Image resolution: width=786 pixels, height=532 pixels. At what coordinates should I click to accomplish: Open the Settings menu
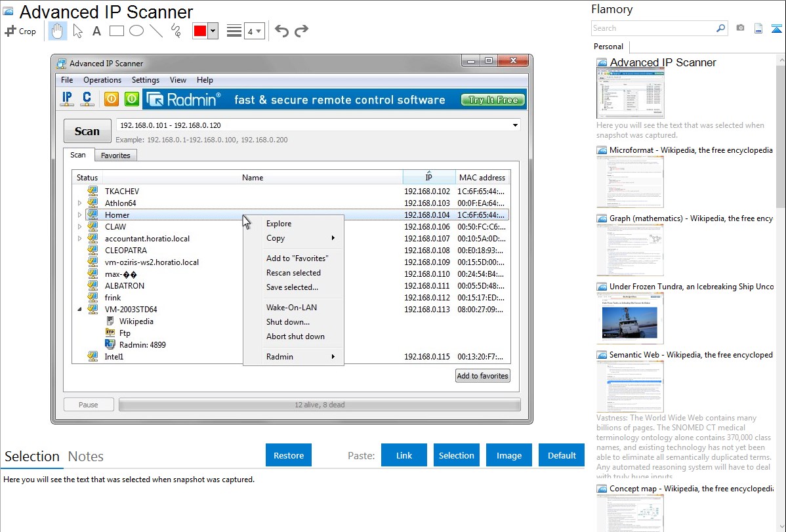click(x=146, y=80)
